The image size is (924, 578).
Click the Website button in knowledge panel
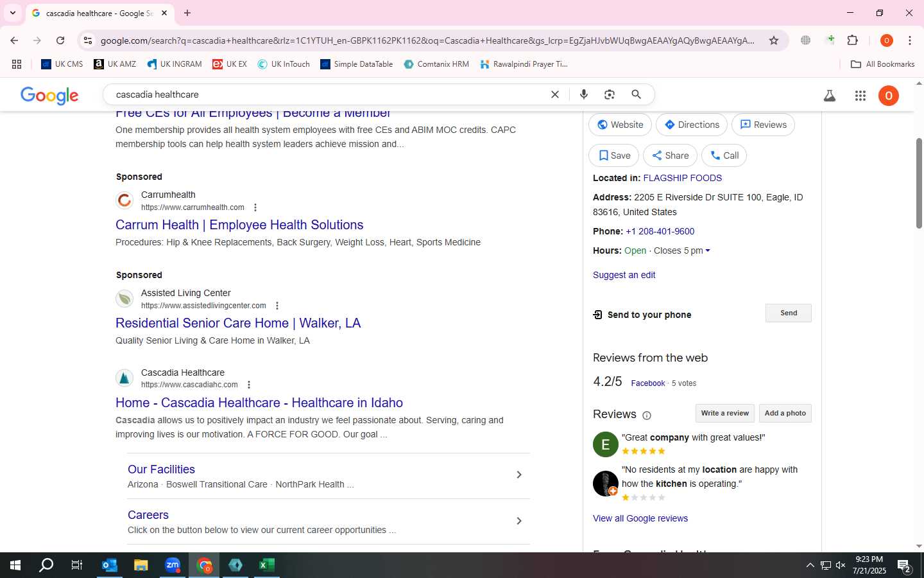620,125
